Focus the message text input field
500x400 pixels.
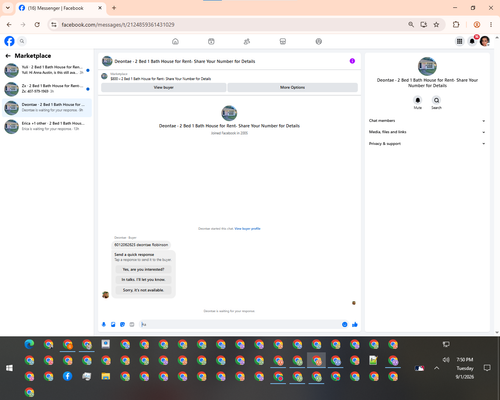tap(239, 324)
